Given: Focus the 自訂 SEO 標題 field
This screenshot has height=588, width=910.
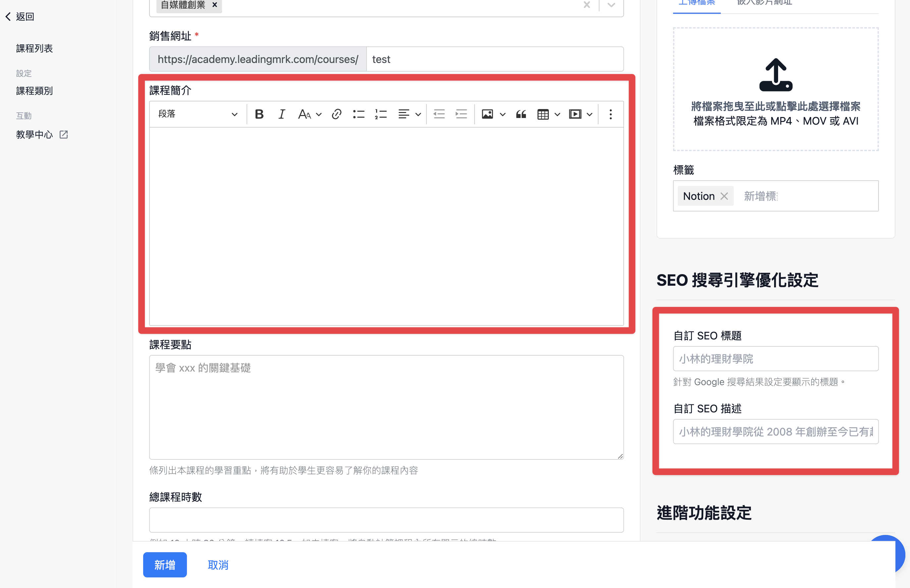Looking at the screenshot, I should click(776, 359).
